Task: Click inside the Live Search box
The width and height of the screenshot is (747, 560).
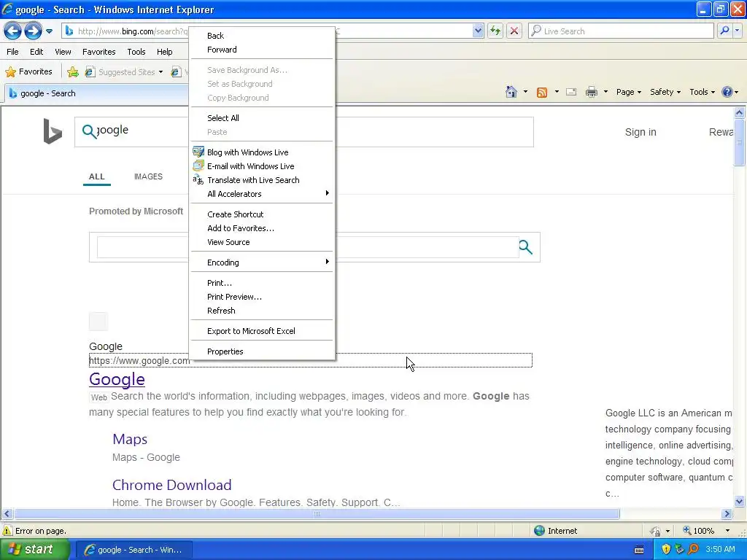Action: coord(622,31)
